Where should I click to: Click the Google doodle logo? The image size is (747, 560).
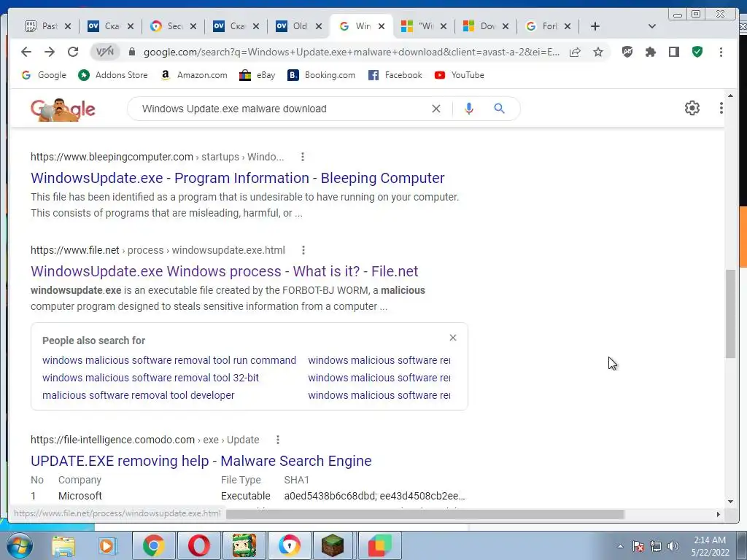[63, 109]
